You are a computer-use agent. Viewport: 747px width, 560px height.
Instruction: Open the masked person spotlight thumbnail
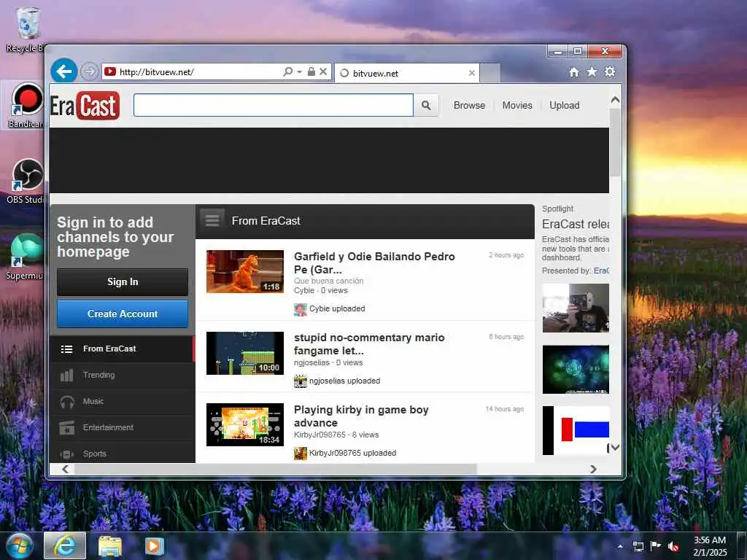[576, 308]
